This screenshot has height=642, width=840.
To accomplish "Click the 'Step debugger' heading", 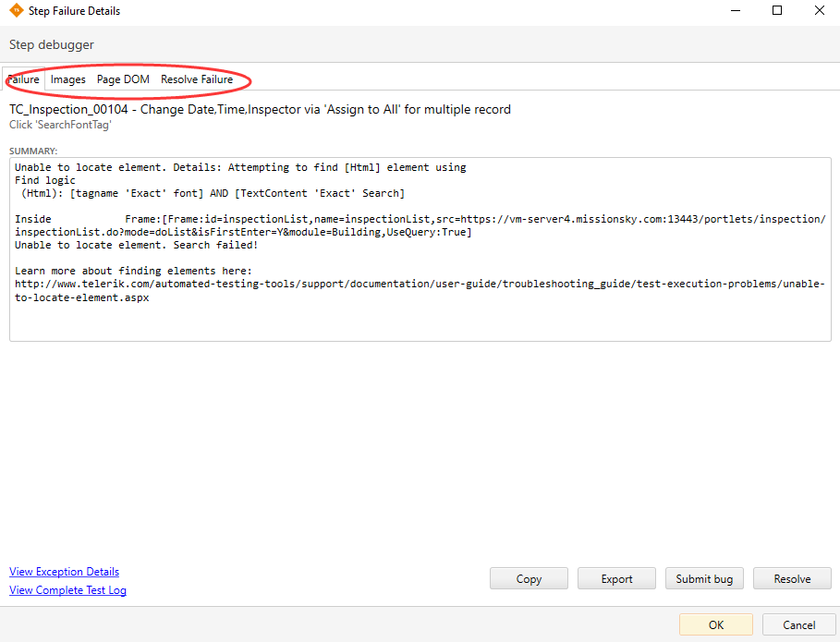I will 52,44.
